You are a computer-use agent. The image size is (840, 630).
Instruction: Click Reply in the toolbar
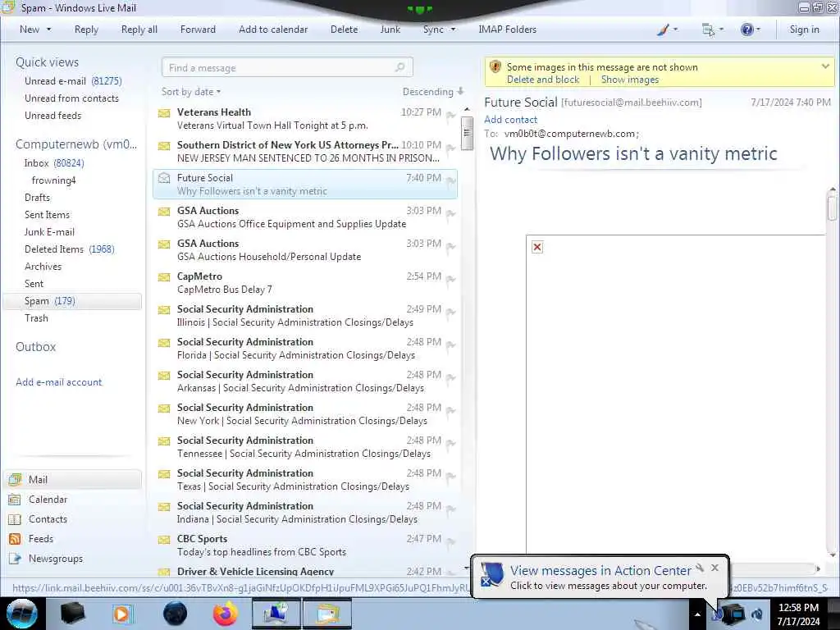[86, 30]
